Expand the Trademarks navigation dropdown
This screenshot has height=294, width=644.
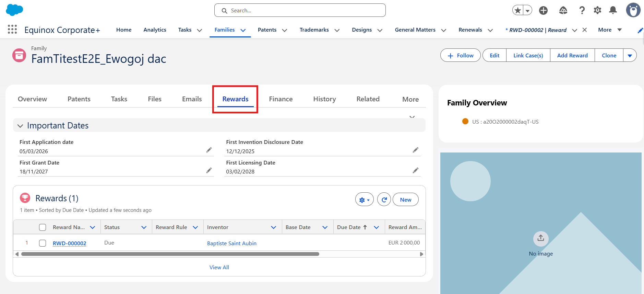(x=337, y=30)
